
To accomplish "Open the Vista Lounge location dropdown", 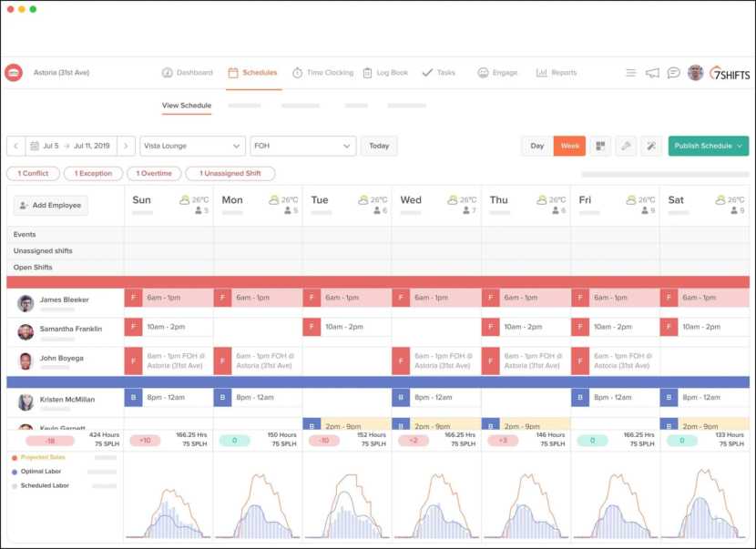I will coord(192,146).
